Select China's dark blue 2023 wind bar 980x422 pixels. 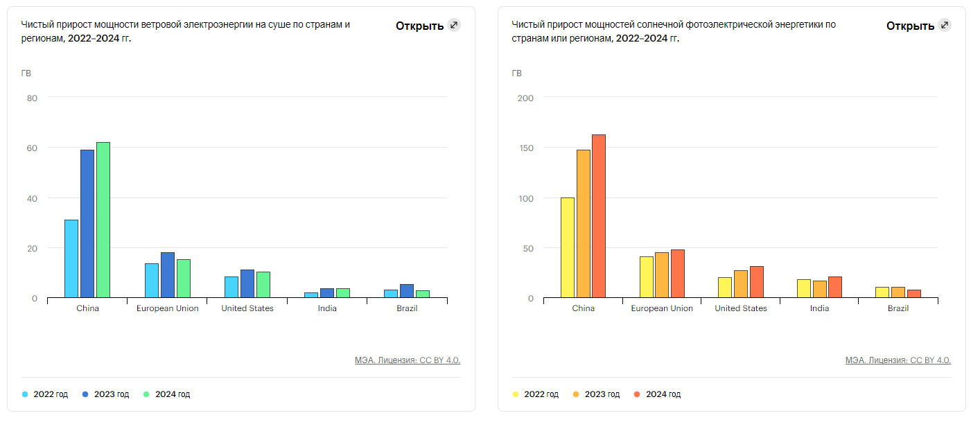point(87,224)
